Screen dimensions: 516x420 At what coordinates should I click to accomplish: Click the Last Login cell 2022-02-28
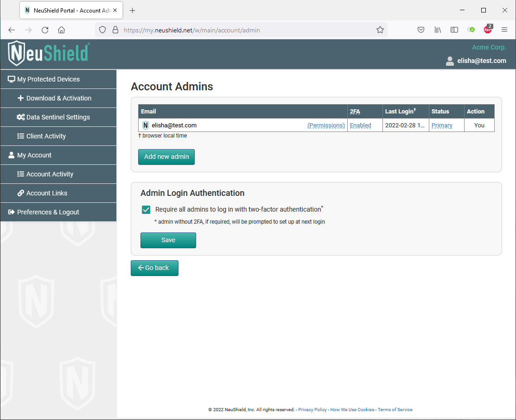click(405, 125)
